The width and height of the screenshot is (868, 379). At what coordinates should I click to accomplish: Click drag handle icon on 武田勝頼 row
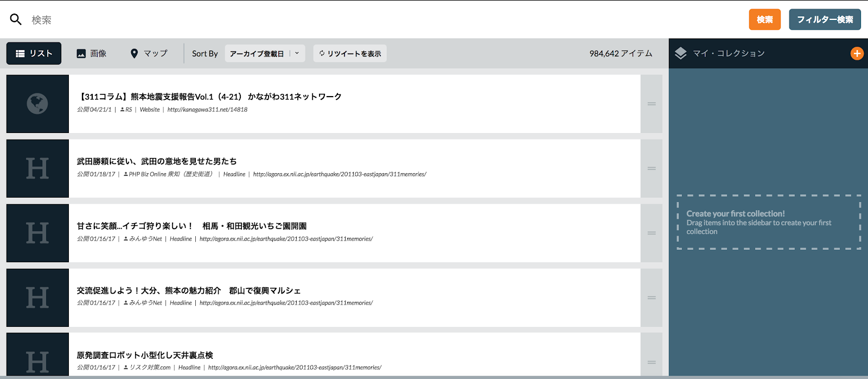point(652,168)
